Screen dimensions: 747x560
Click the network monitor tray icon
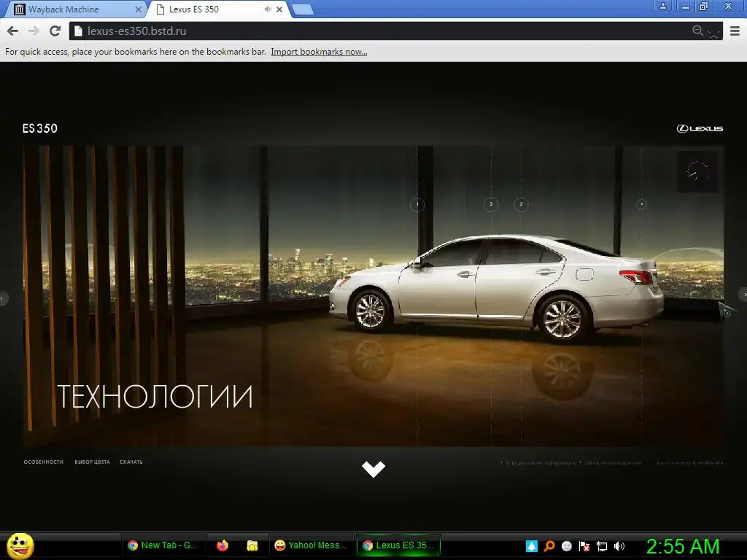602,547
